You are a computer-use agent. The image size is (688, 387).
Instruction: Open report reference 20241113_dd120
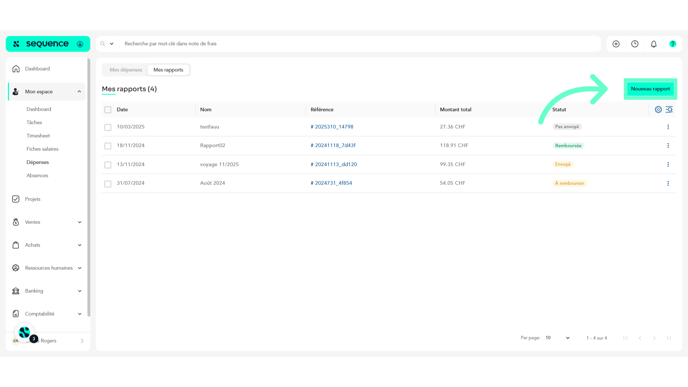pyautogui.click(x=333, y=164)
